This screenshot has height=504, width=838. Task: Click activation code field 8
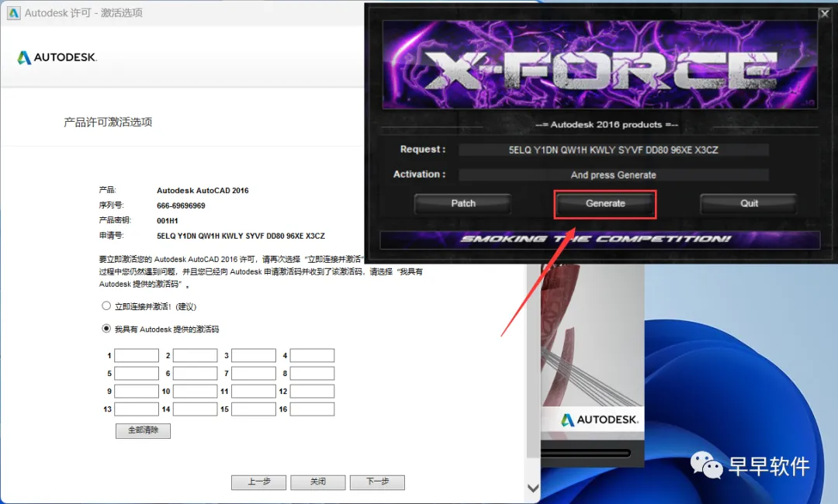coord(312,373)
